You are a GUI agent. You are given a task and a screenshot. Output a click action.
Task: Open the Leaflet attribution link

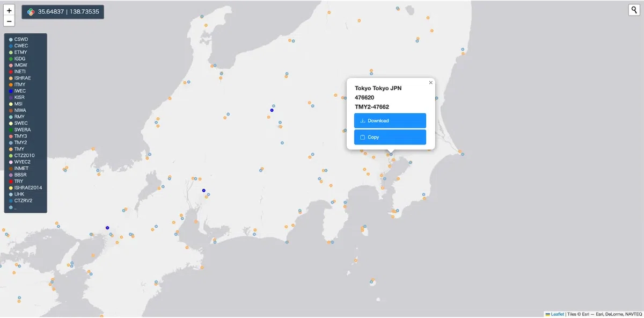coord(557,314)
